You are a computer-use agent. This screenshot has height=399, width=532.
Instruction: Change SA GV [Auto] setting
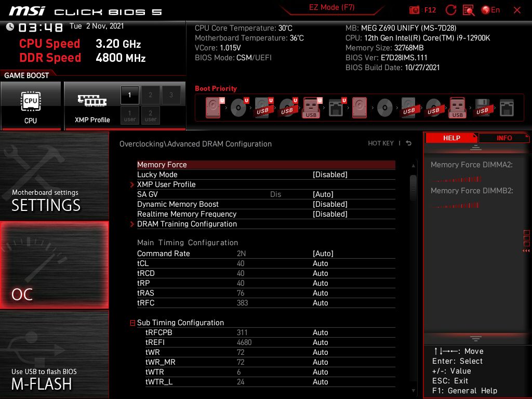tap(323, 194)
